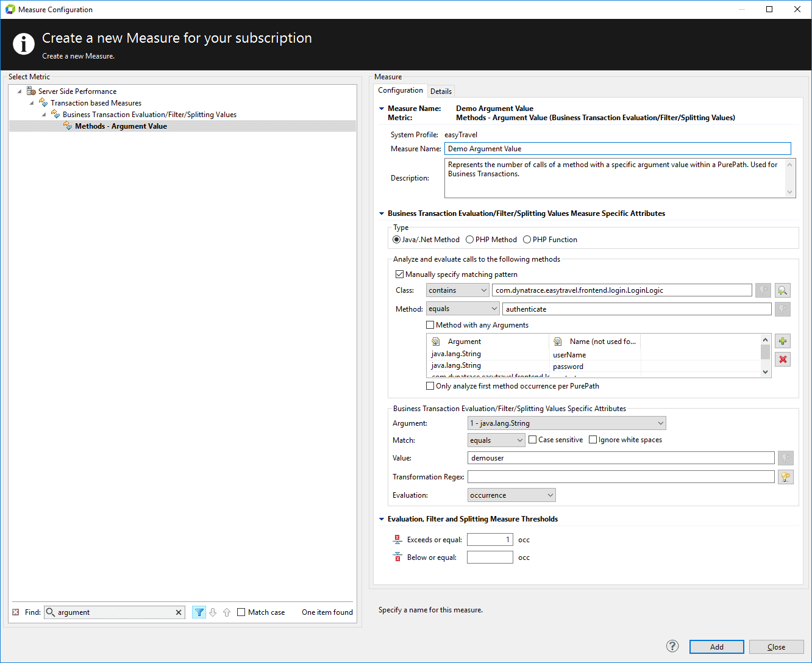Click the method name authenticate field
The image size is (812, 663).
[x=637, y=309]
